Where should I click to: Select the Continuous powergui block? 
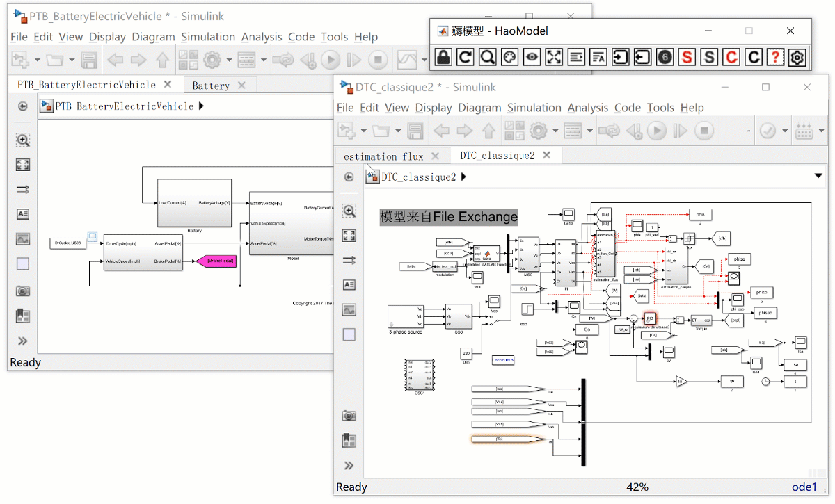503,360
